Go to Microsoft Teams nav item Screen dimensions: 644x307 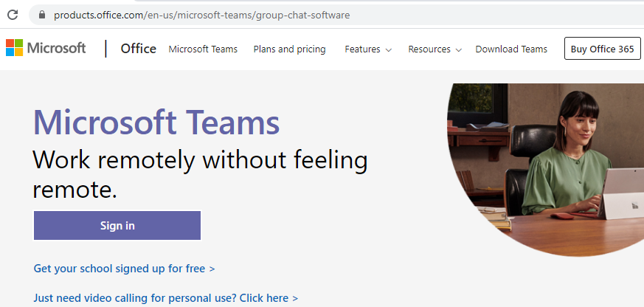click(203, 49)
